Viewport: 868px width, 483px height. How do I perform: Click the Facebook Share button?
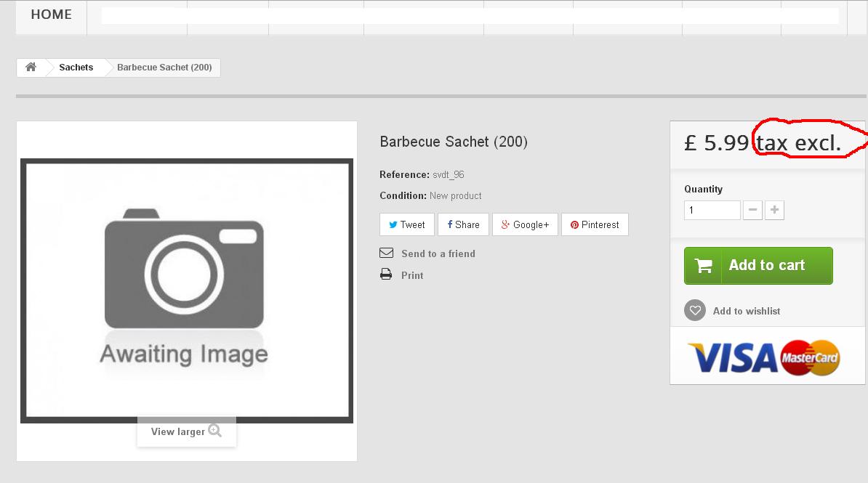[463, 224]
